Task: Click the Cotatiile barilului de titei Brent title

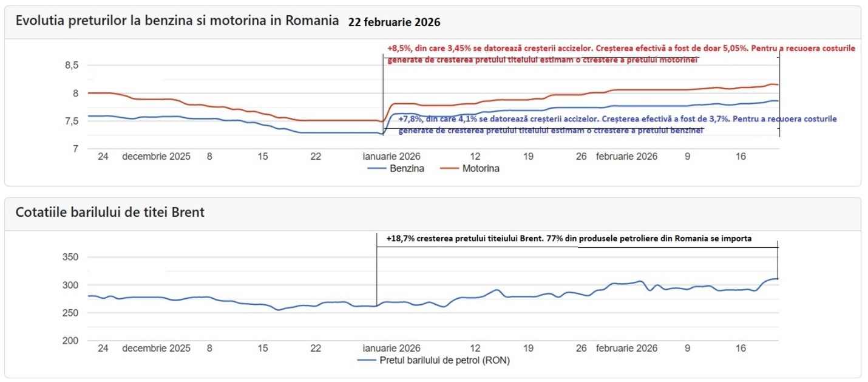Action: pyautogui.click(x=119, y=213)
